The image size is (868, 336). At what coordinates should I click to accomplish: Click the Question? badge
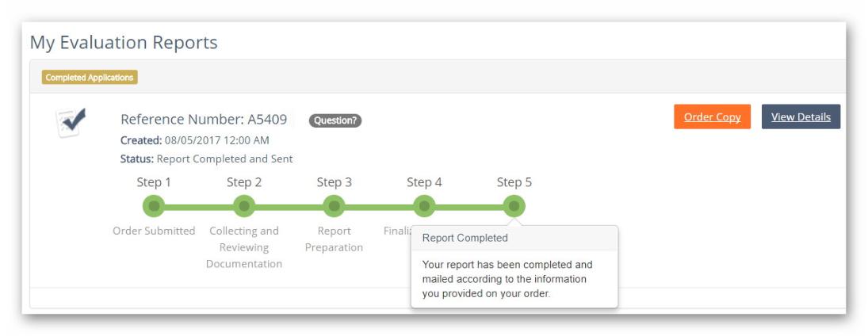point(335,120)
